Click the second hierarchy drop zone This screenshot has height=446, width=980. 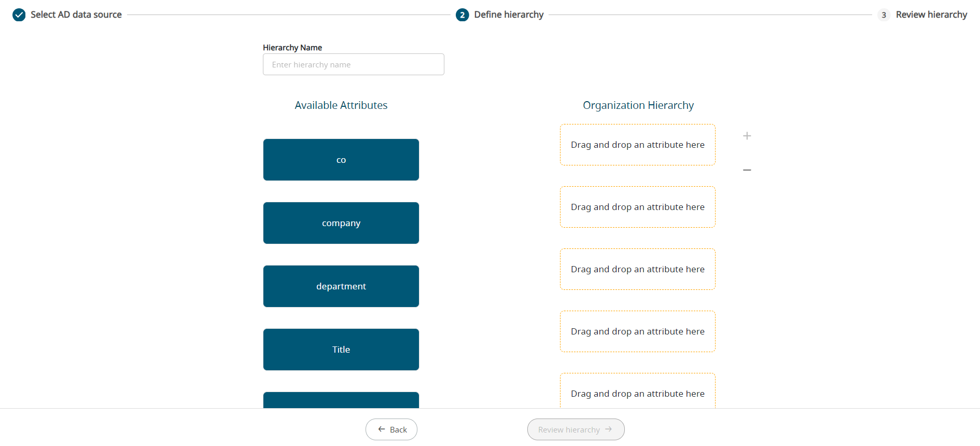(x=637, y=207)
